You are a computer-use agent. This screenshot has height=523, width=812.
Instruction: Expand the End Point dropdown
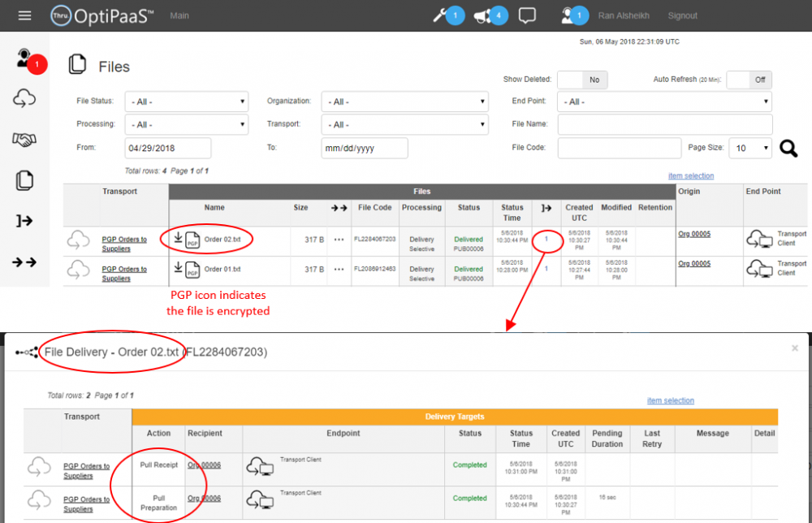(664, 102)
